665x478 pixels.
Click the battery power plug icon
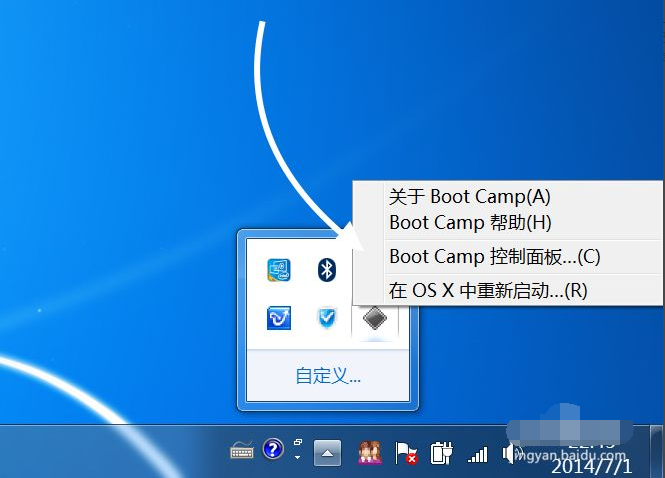point(441,453)
